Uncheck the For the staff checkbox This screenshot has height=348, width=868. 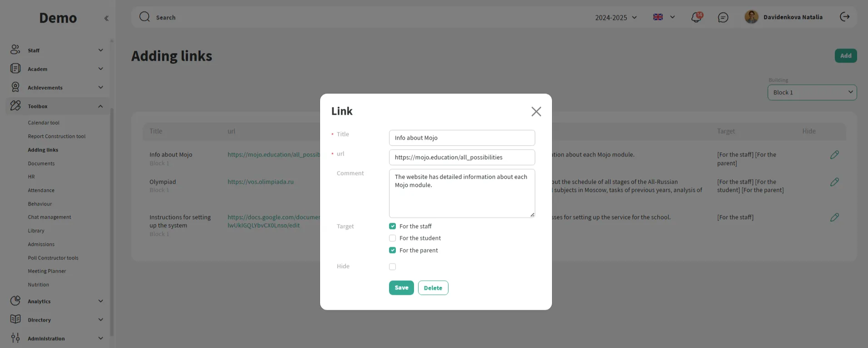click(392, 226)
